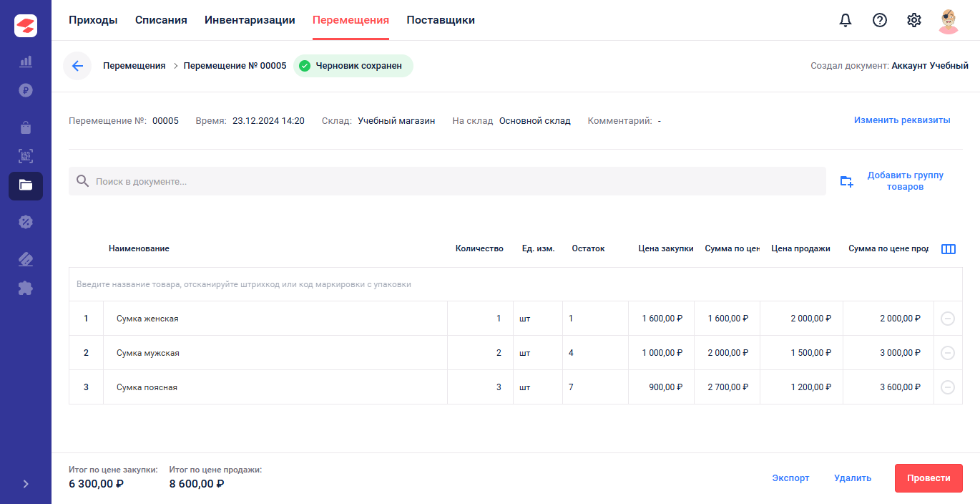Click Добавить группу товаров
This screenshot has height=504, width=980.
tap(906, 181)
